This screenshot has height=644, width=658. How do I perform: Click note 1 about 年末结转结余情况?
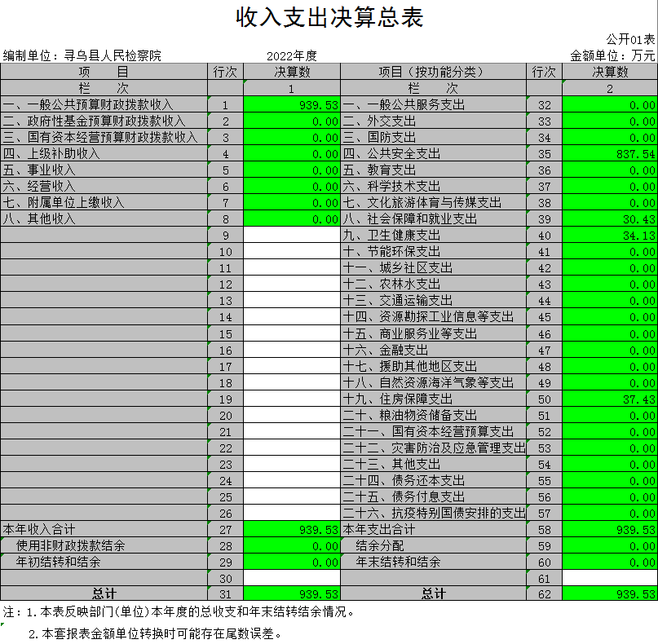click(x=179, y=611)
